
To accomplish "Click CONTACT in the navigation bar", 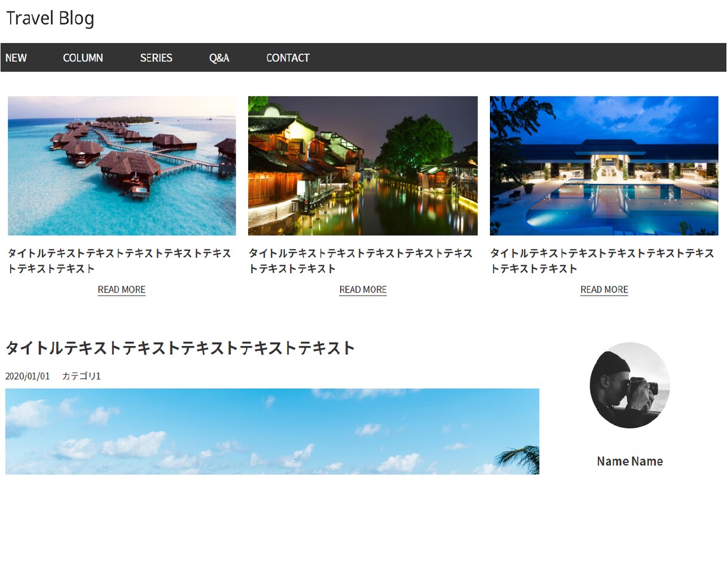I will point(288,58).
